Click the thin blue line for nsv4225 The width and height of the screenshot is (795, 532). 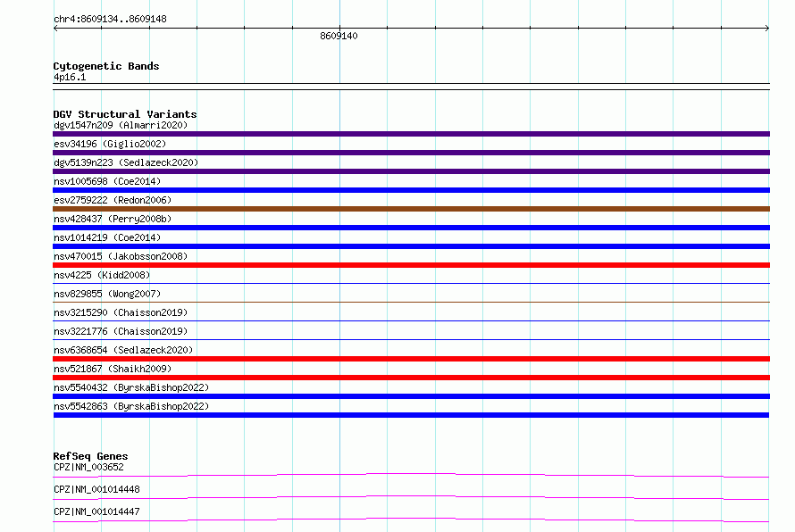(x=411, y=283)
